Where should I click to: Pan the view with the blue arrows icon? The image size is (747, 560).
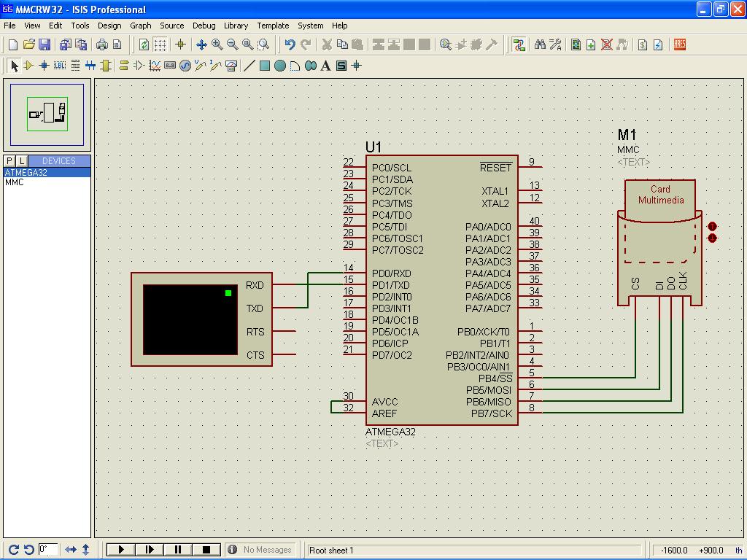pos(201,44)
